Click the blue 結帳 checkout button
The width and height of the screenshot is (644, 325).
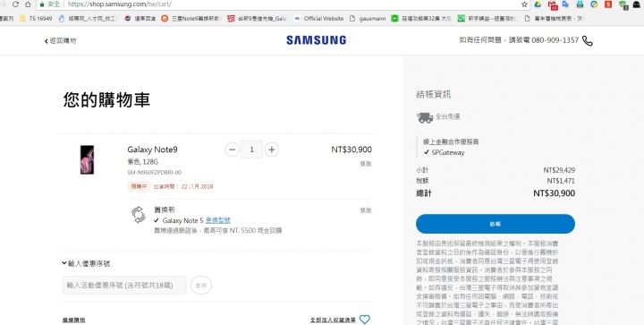[496, 224]
